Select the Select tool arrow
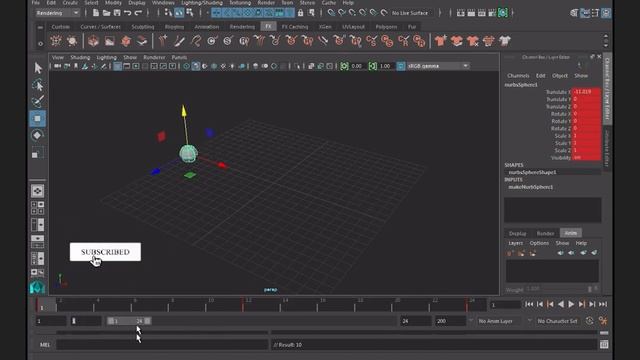This screenshot has height=360, width=640. pyautogui.click(x=38, y=68)
